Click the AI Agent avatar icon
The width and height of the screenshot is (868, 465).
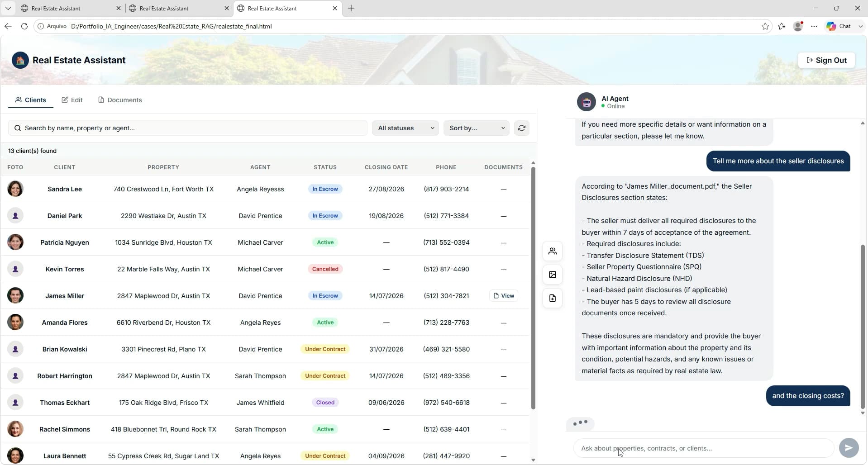click(586, 102)
